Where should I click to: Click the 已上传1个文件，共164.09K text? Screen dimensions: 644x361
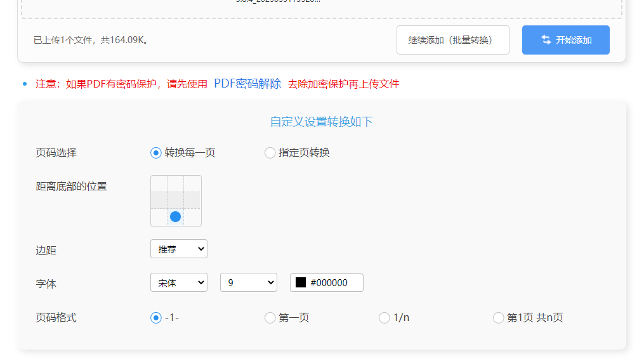(x=91, y=40)
